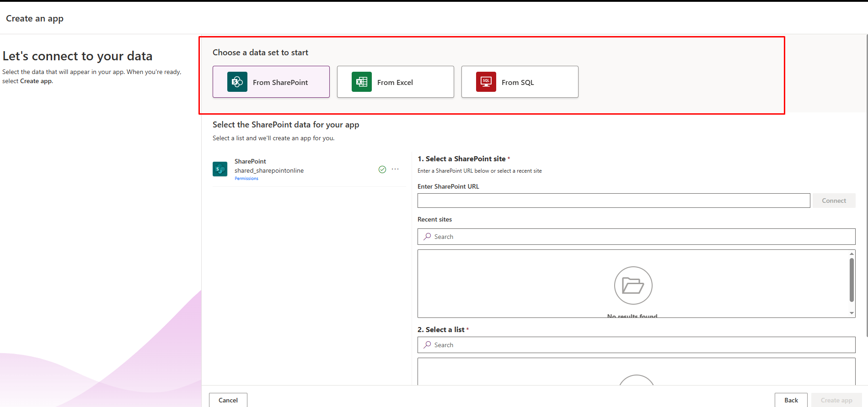
Task: Click the '2. Select a list' label
Action: 441,330
